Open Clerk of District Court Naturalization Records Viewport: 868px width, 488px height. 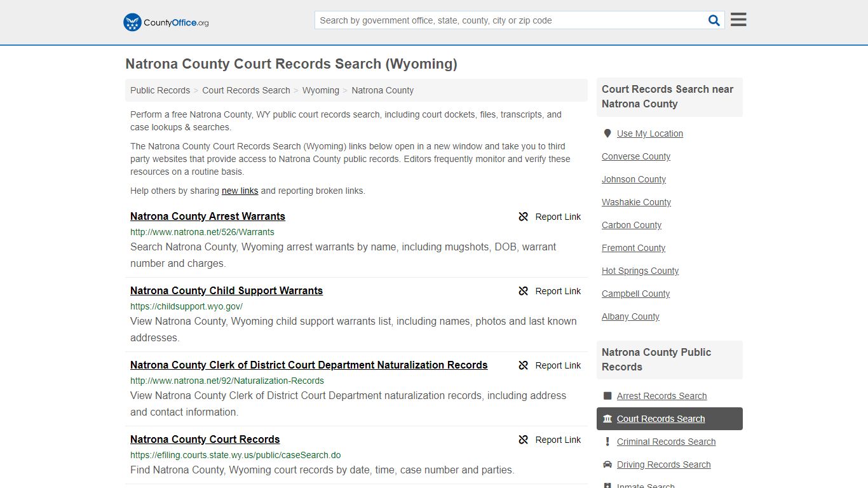click(309, 365)
